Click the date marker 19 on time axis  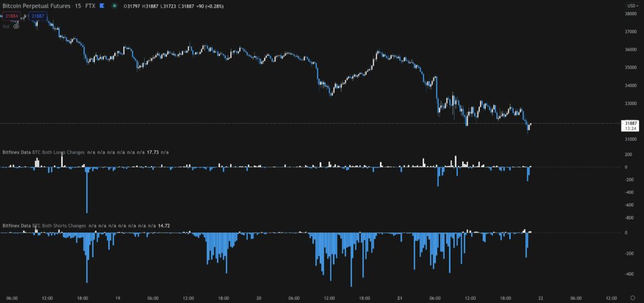[x=118, y=298]
